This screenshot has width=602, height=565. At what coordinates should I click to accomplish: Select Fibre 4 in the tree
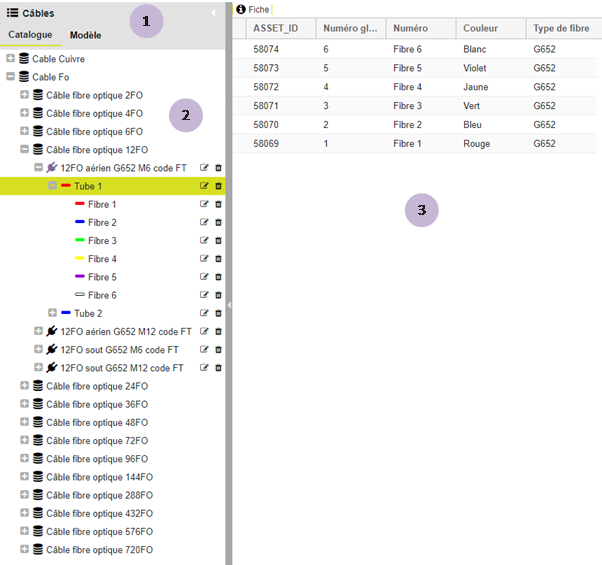102,259
